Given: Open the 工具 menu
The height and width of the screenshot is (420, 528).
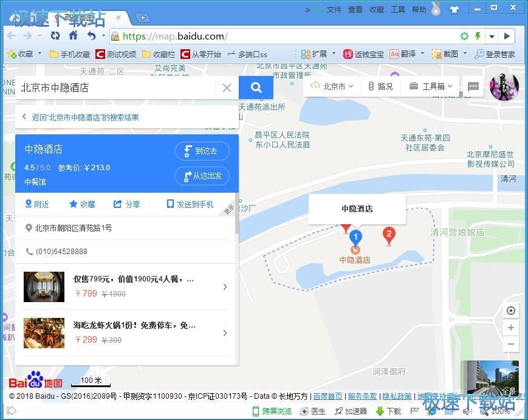Looking at the screenshot, I should pyautogui.click(x=398, y=10).
